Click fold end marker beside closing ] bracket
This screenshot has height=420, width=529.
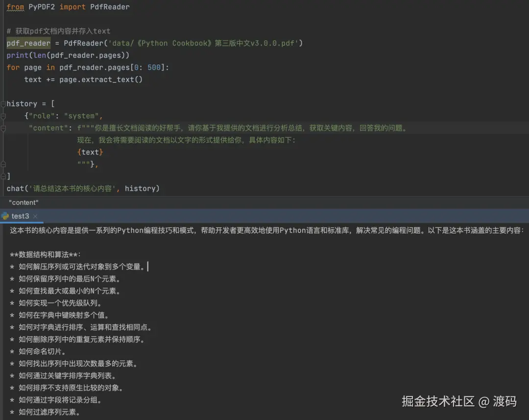(3, 176)
